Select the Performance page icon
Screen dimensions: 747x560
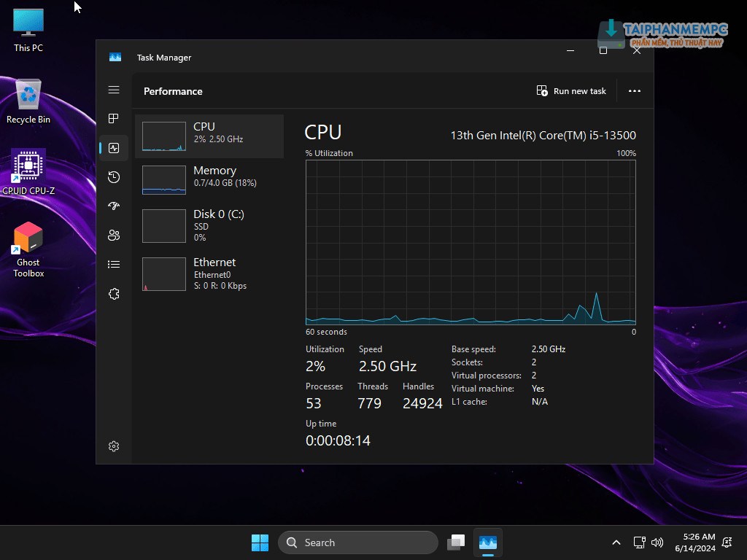tap(114, 148)
